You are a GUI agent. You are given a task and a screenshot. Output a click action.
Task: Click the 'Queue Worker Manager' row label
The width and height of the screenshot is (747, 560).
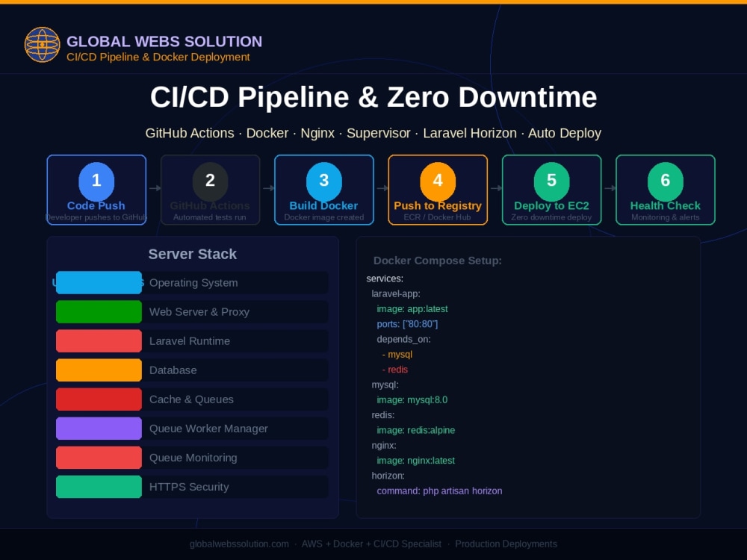coord(208,429)
